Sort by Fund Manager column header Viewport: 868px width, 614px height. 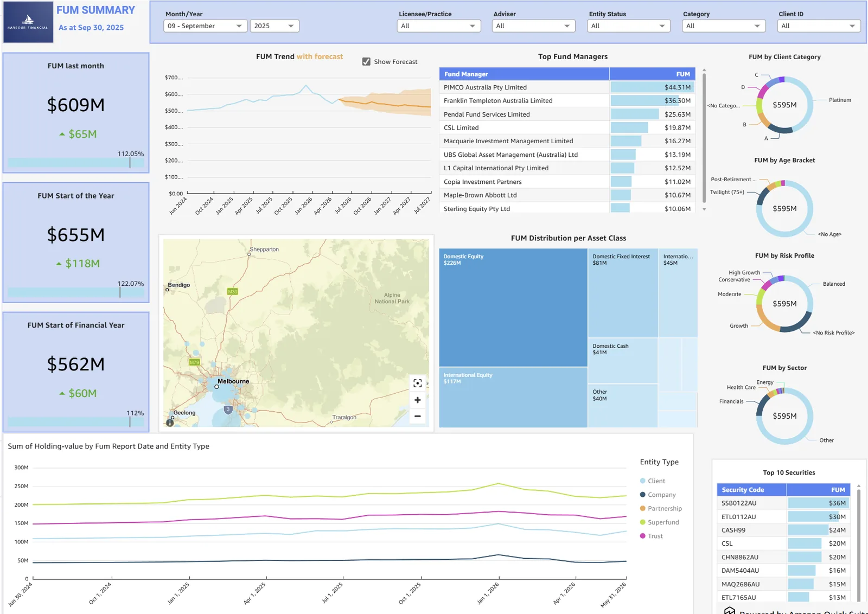pyautogui.click(x=524, y=74)
